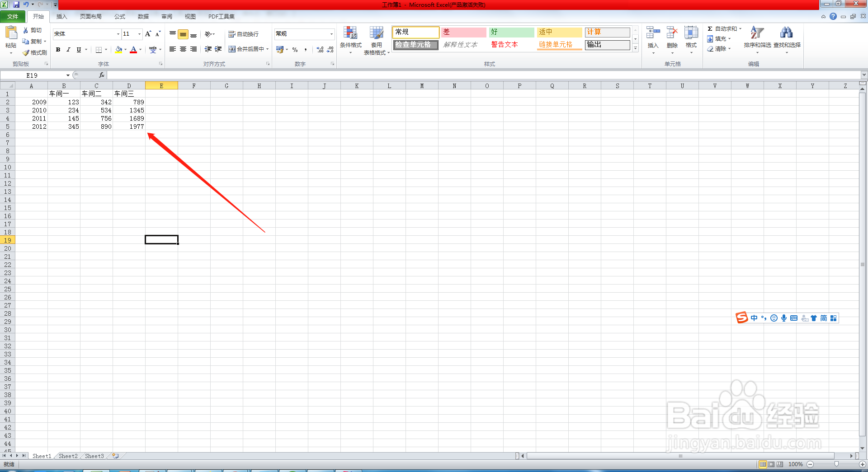Open Clear (清除) dropdown
Viewport: 868px width, 472px height.
pos(719,49)
